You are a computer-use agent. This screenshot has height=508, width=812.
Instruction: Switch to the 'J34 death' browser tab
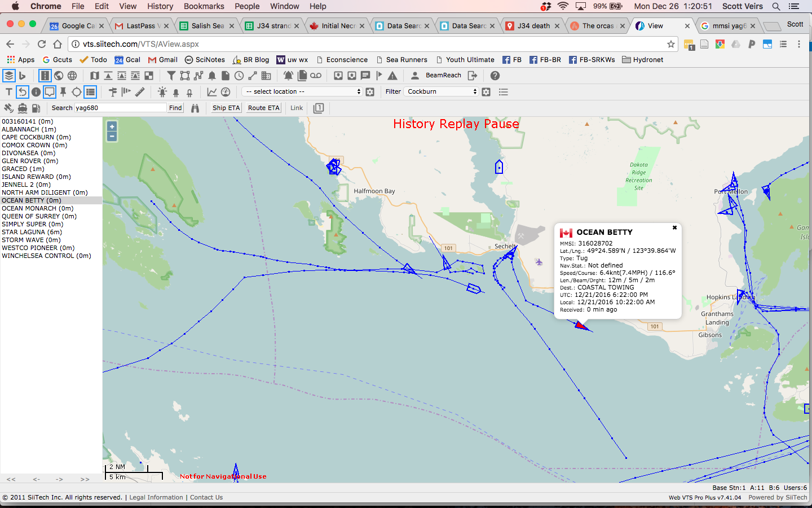pyautogui.click(x=533, y=26)
